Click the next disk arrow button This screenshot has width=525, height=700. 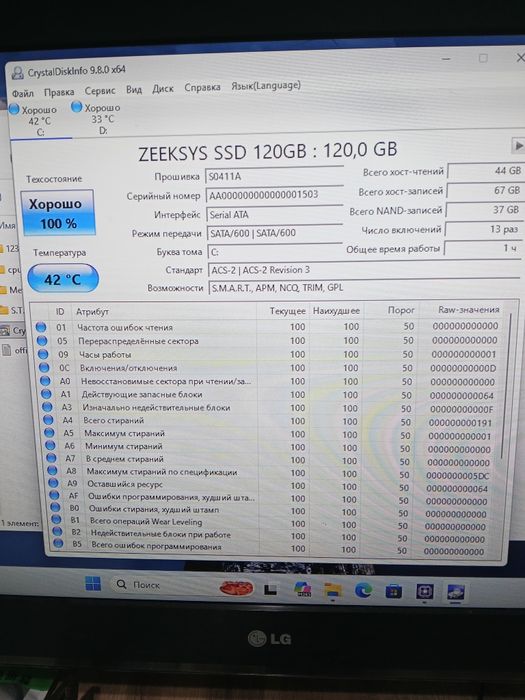tap(518, 146)
